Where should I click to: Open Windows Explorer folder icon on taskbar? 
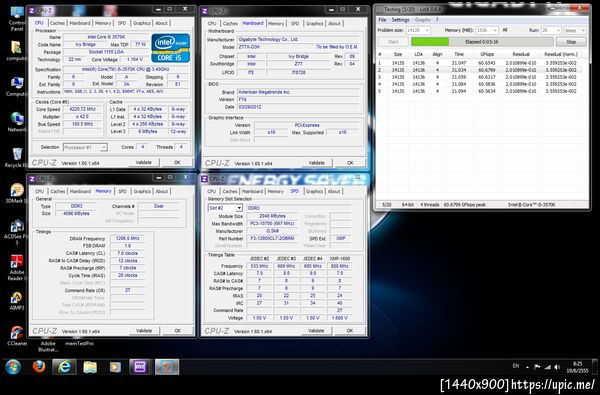coord(90,367)
